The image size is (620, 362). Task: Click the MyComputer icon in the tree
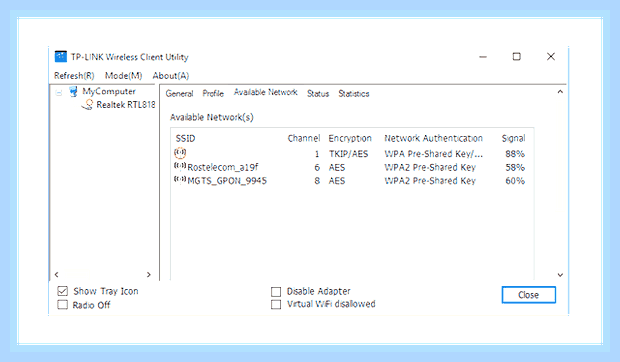point(73,92)
